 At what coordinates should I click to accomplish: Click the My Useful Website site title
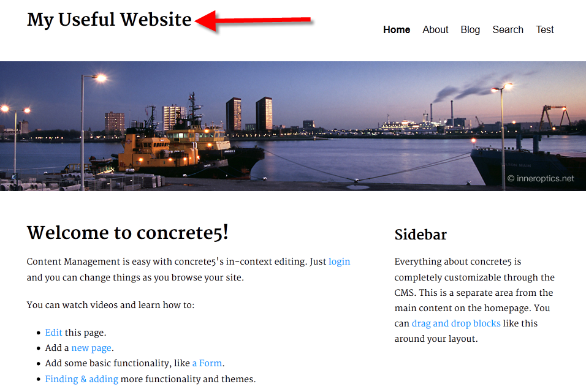pos(109,20)
